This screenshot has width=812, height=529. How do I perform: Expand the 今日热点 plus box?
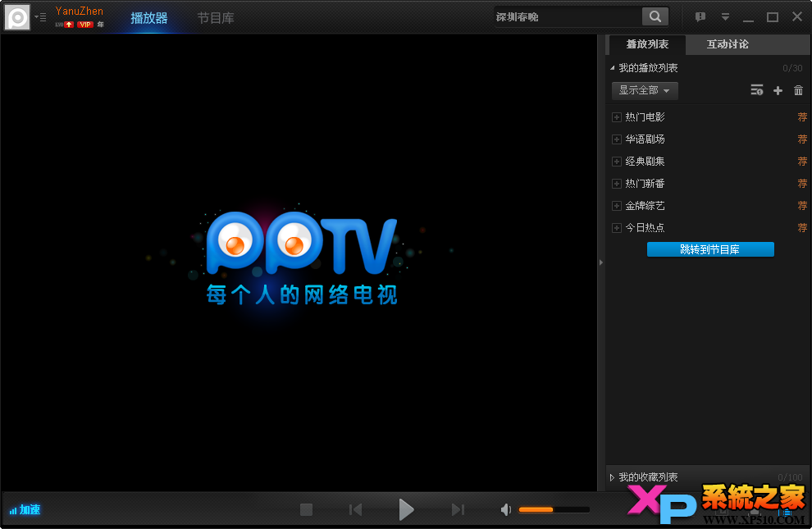[616, 228]
